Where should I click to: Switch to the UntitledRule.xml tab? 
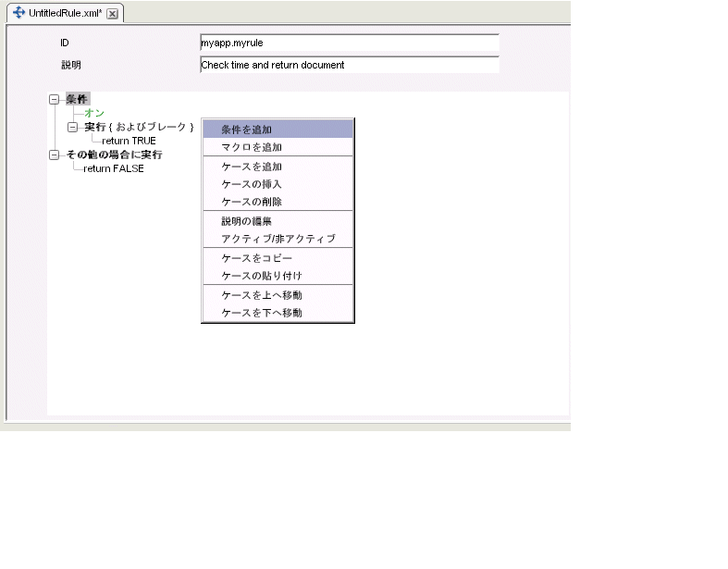[x=65, y=13]
